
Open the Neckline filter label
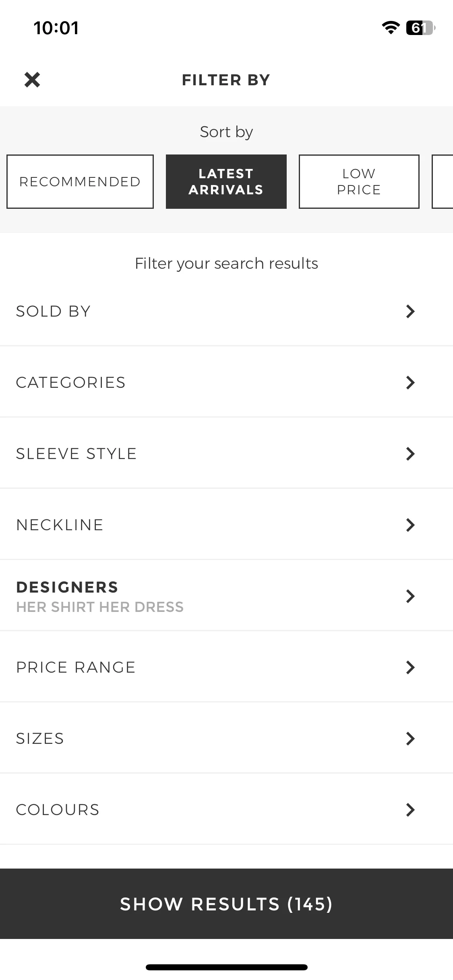tap(60, 525)
